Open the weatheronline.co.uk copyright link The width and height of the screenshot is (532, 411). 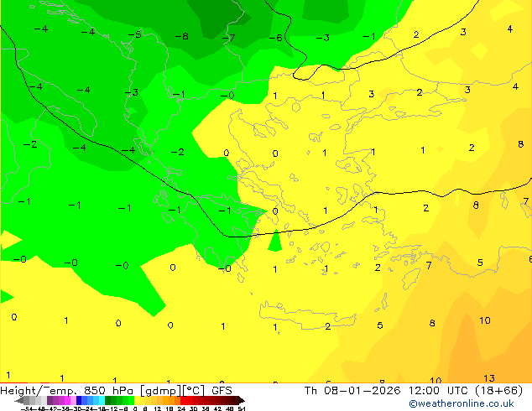tap(461, 403)
